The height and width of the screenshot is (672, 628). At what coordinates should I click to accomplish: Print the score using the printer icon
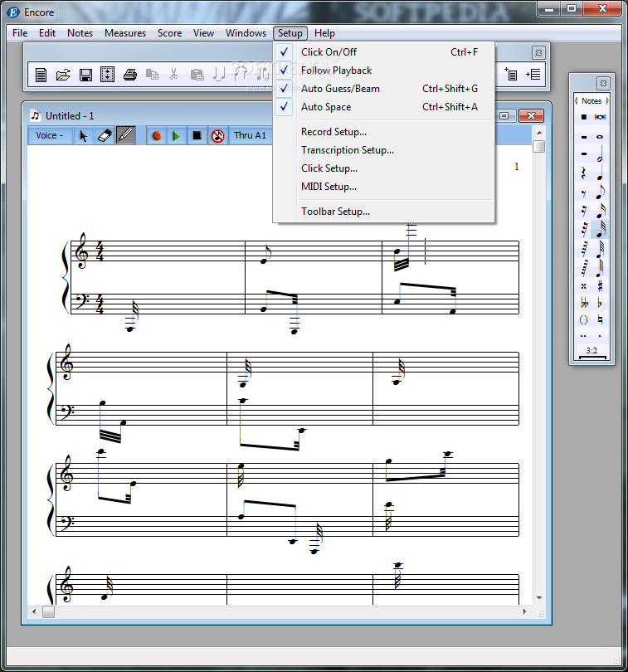coord(130,75)
